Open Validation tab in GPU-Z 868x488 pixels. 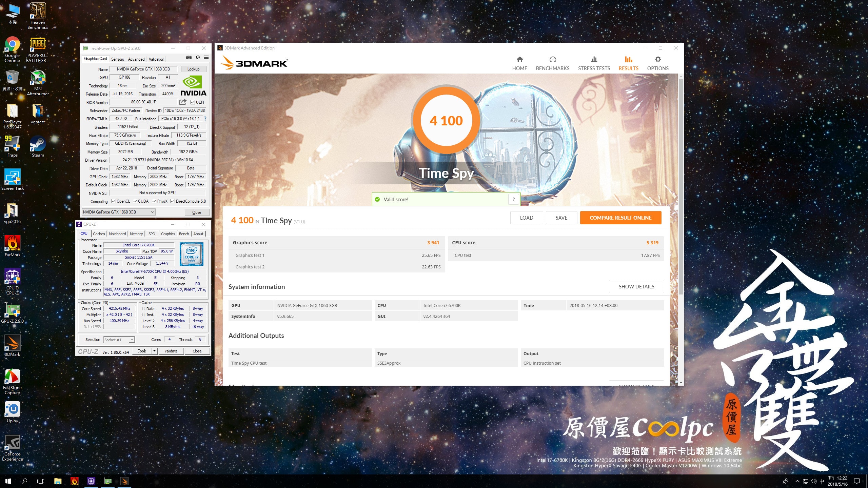(x=156, y=59)
